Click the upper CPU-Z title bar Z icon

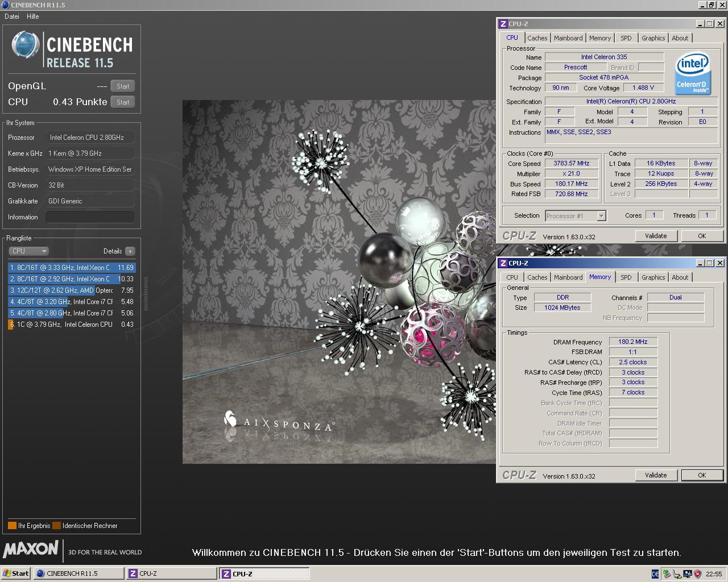click(503, 24)
